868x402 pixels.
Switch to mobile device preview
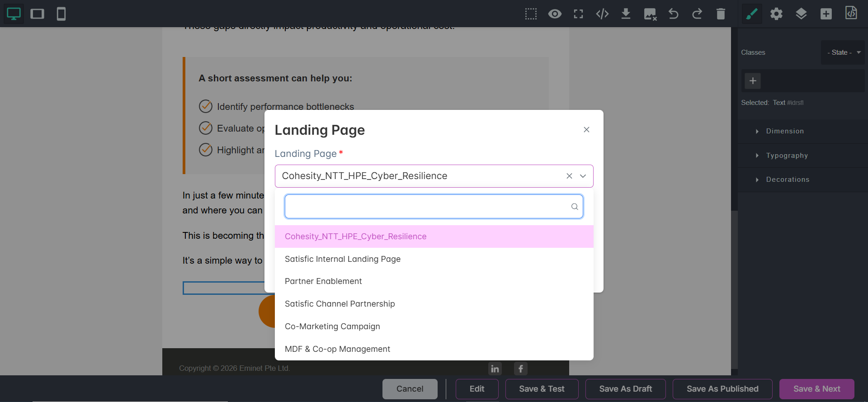(x=61, y=14)
